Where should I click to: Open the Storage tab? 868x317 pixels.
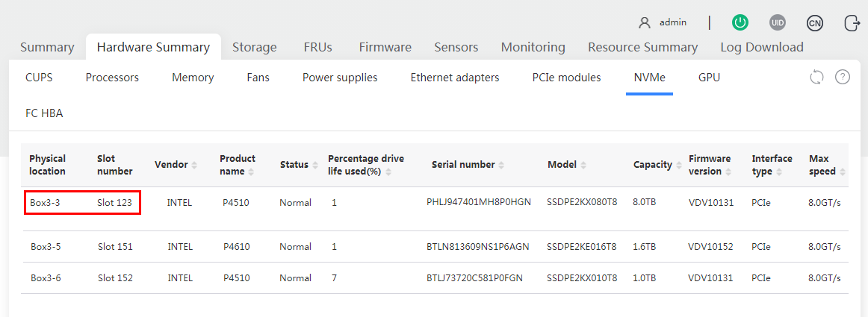pyautogui.click(x=254, y=47)
